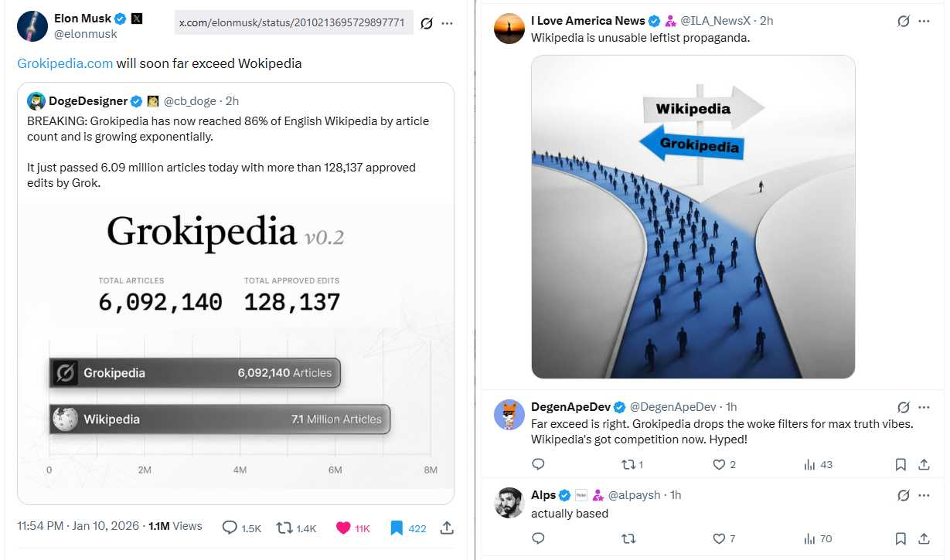Viewport: 950px width, 560px height.
Task: Bookmark DegenApeDev's reply
Action: (x=901, y=464)
